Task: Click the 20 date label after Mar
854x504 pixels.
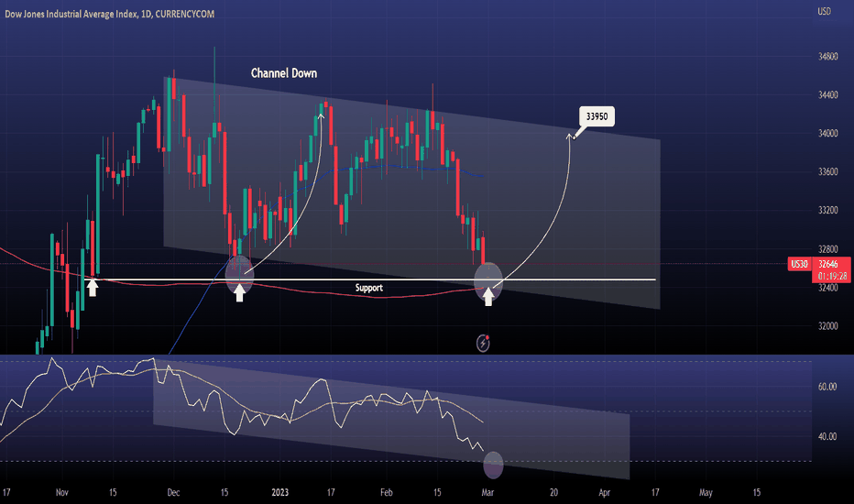Action: [x=553, y=493]
